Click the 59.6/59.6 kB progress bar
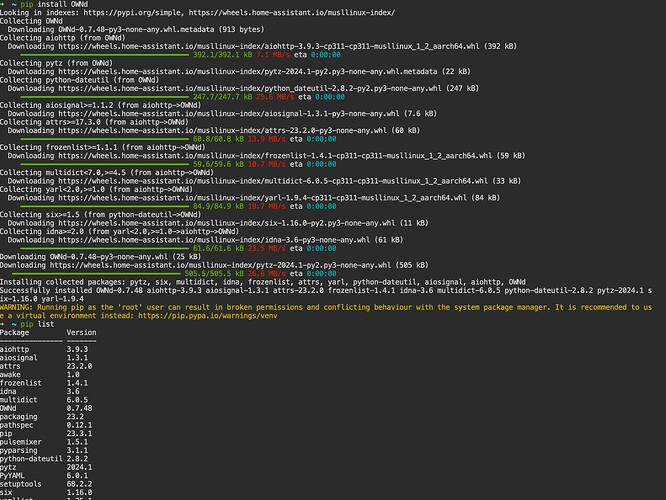 [104, 164]
